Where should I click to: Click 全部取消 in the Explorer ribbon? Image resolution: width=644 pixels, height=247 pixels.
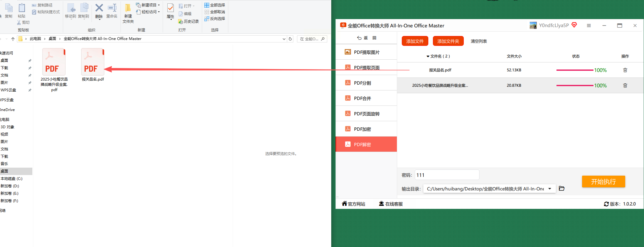pos(215,12)
